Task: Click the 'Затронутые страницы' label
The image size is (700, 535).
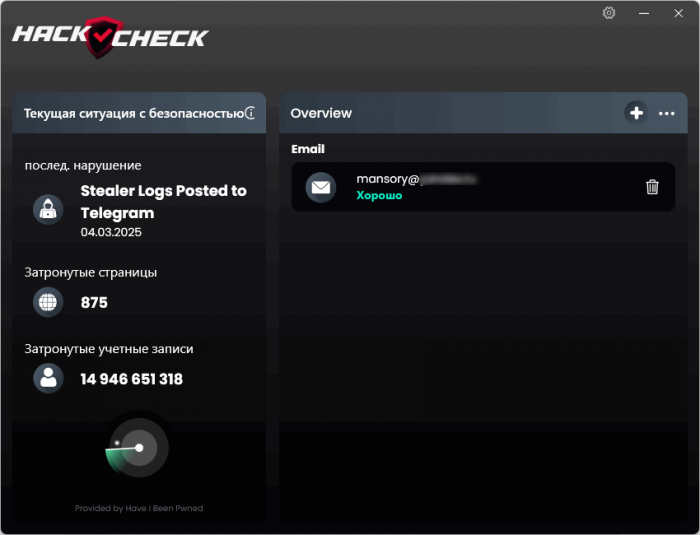Action: (91, 272)
